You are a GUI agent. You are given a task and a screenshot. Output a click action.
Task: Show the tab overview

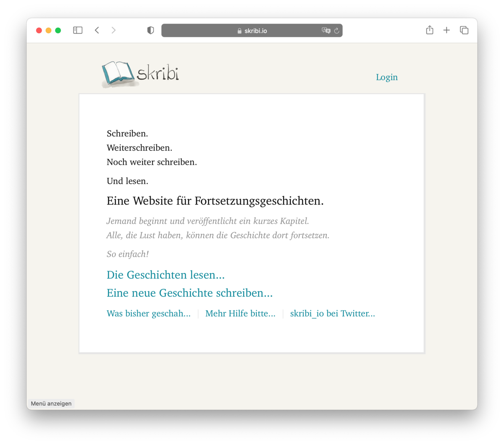464,30
